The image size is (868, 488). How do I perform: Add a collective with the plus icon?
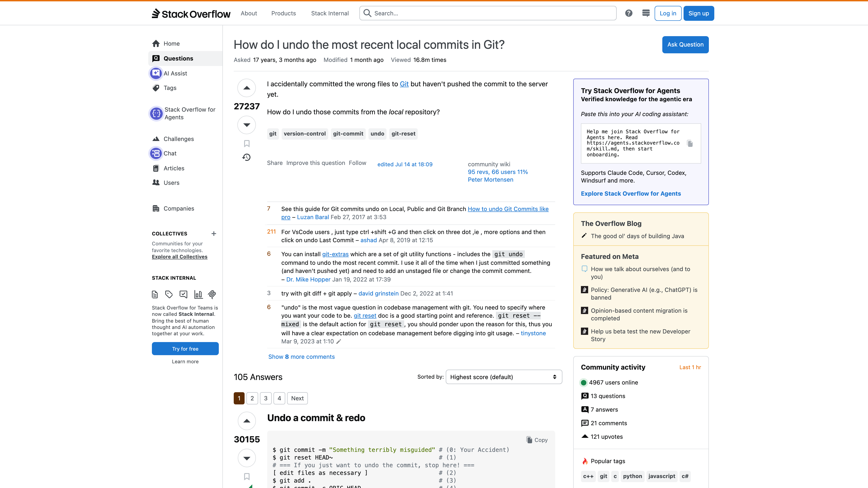214,234
